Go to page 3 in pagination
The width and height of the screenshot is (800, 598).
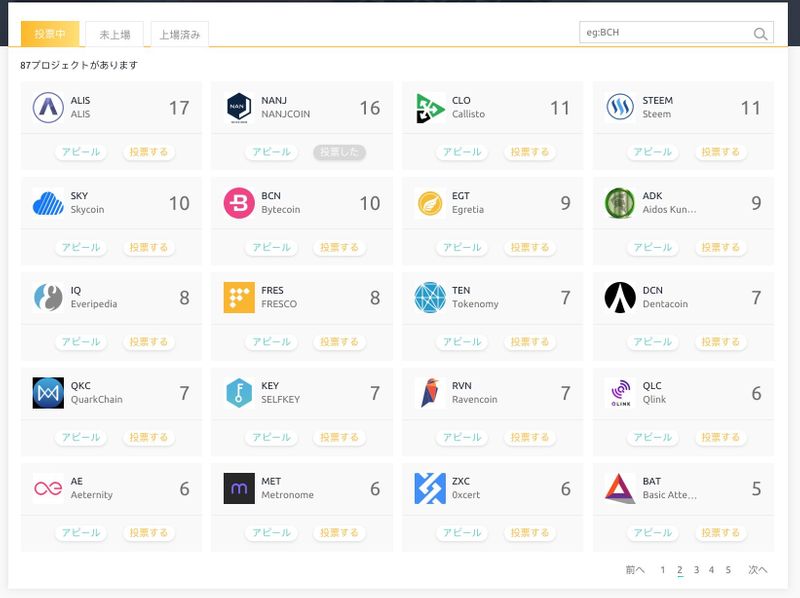tap(696, 570)
